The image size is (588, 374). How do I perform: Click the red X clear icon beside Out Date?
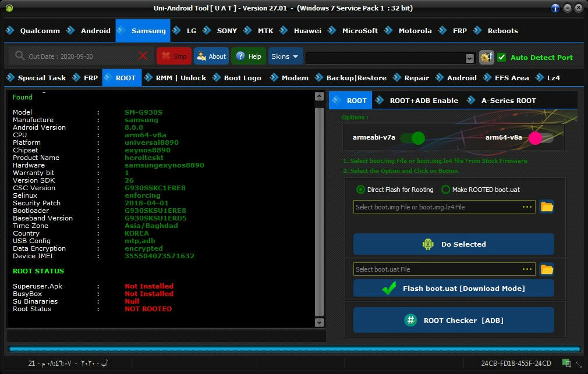click(143, 56)
